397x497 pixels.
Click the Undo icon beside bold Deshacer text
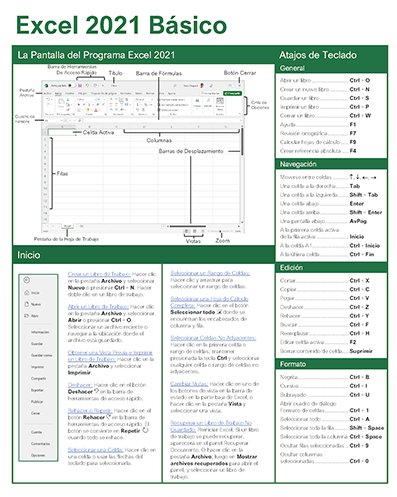[97, 391]
